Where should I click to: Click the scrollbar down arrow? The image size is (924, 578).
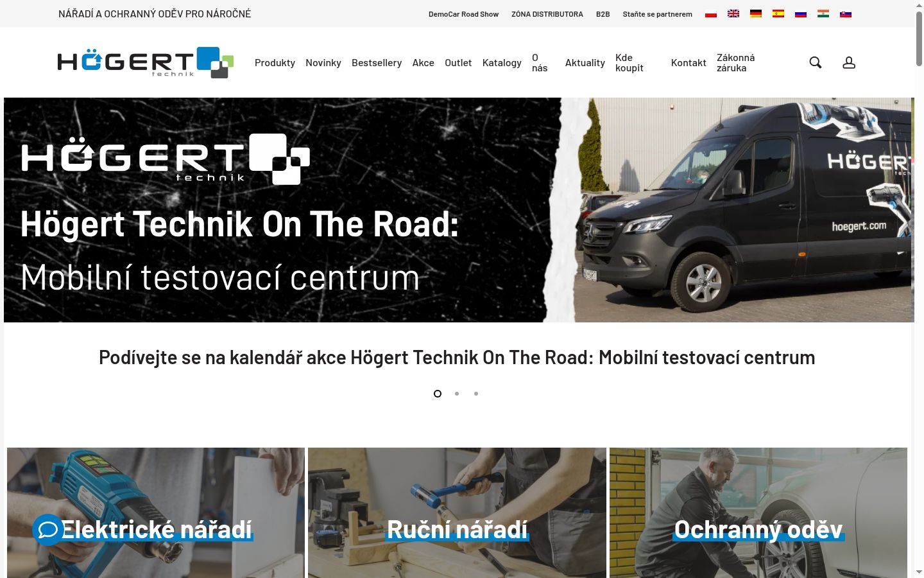(919, 572)
